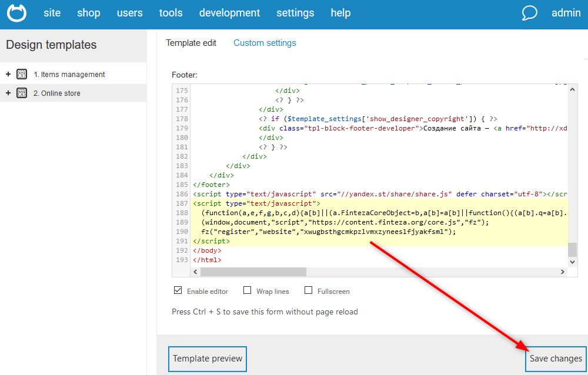Screen dimensions: 588x375
Task: Switch to the Custom settings tab
Action: click(x=265, y=43)
